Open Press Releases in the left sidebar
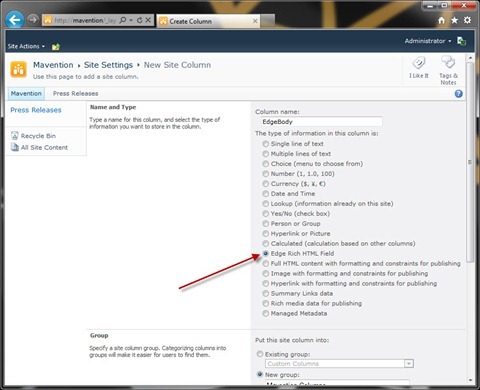The image size is (480, 390). coord(36,110)
